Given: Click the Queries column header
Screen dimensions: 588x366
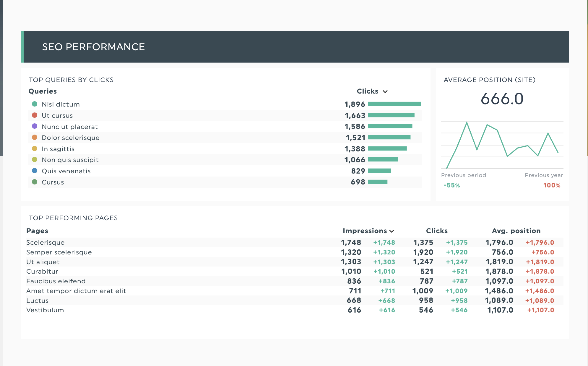Looking at the screenshot, I should (x=43, y=91).
